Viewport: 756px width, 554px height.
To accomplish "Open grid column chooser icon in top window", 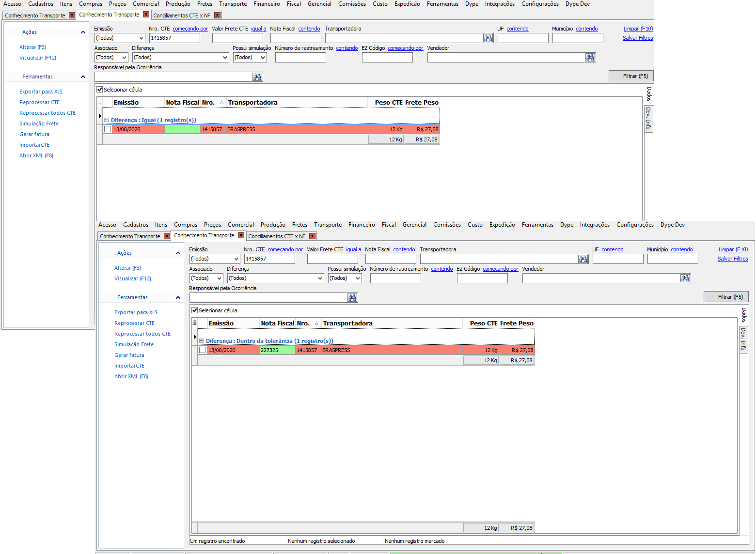I will (x=100, y=102).
